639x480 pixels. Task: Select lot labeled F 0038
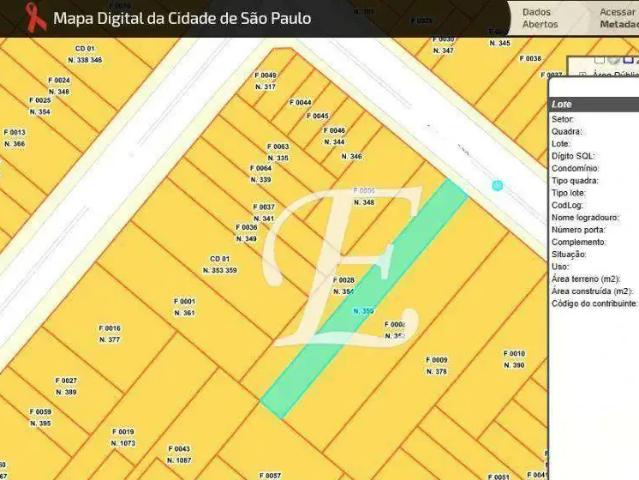coord(531,59)
